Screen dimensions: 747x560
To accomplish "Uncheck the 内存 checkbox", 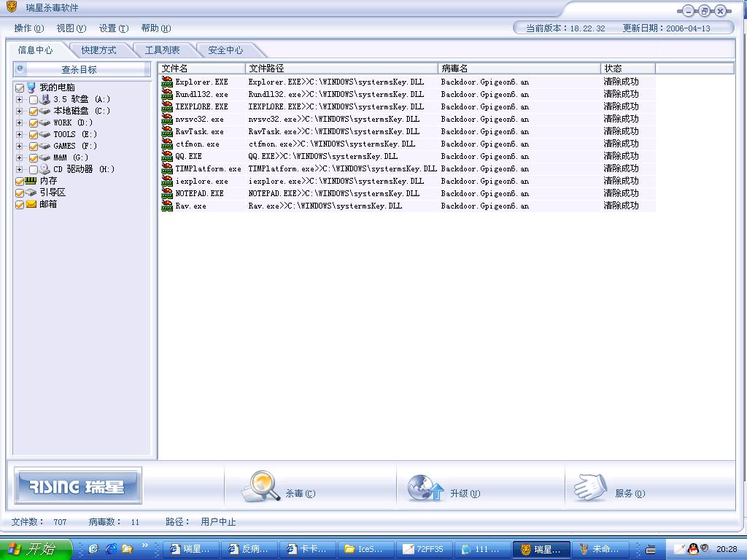I will coord(20,181).
